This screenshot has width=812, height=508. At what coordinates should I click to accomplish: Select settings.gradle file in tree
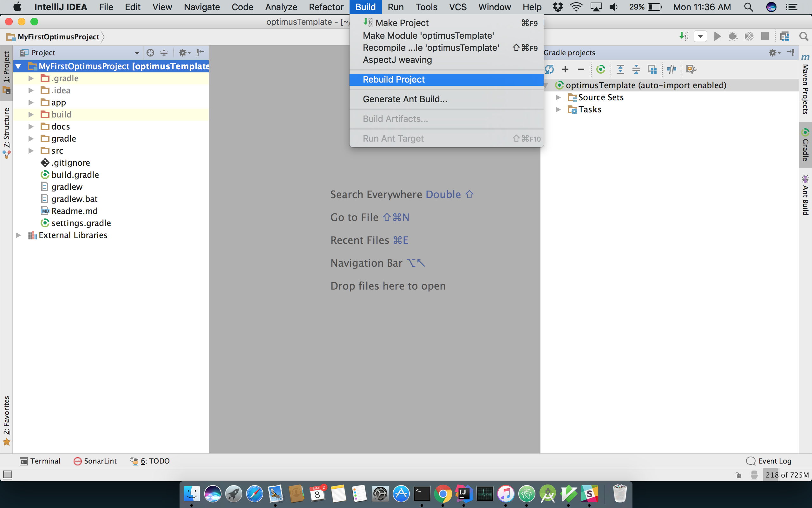[x=81, y=224]
